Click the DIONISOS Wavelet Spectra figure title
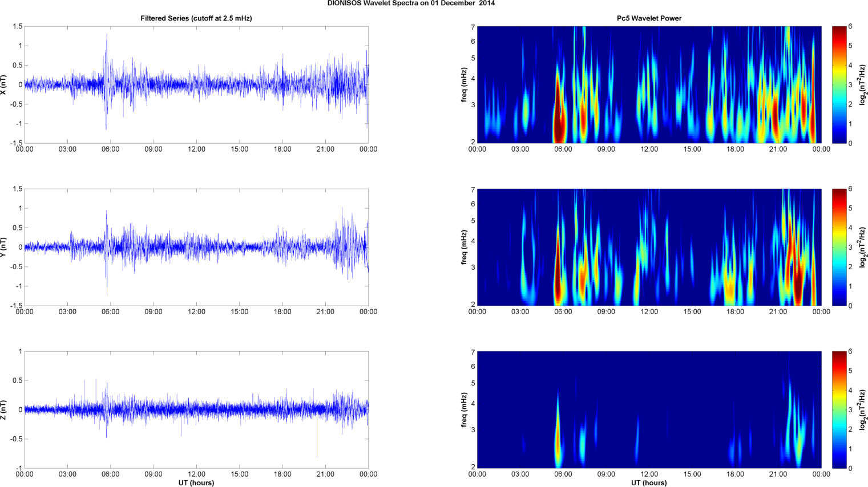 [411, 3]
